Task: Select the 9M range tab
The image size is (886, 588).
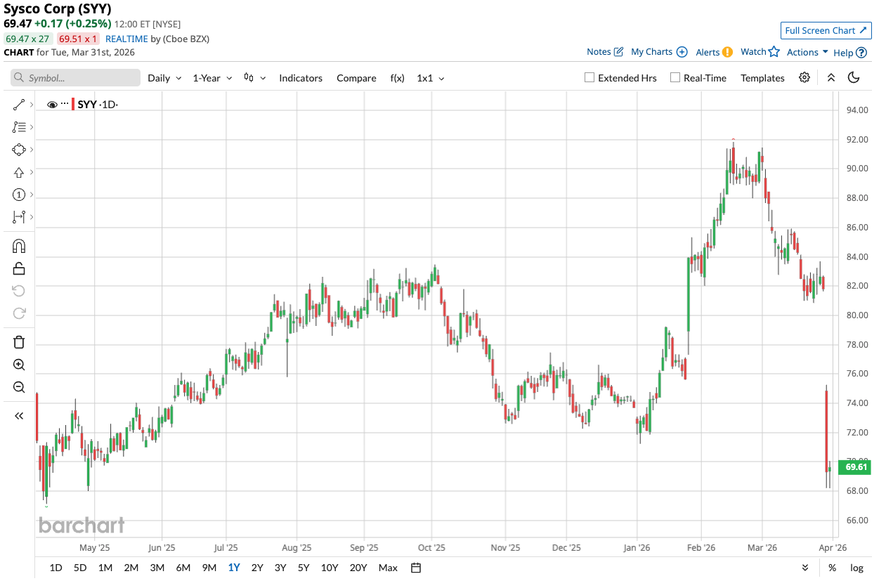Action: click(x=209, y=568)
